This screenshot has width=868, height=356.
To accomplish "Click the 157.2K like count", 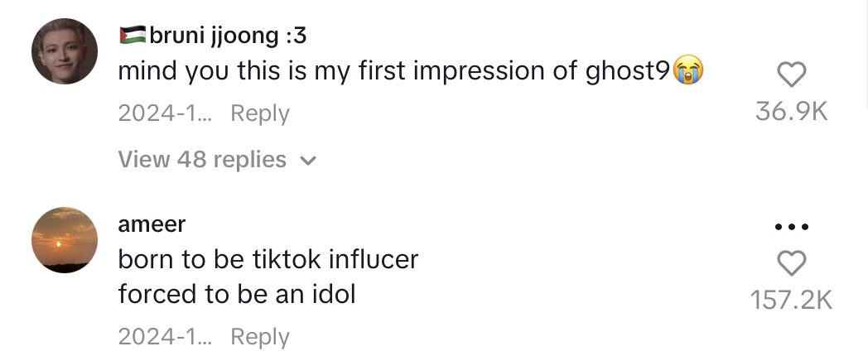I will click(x=791, y=300).
